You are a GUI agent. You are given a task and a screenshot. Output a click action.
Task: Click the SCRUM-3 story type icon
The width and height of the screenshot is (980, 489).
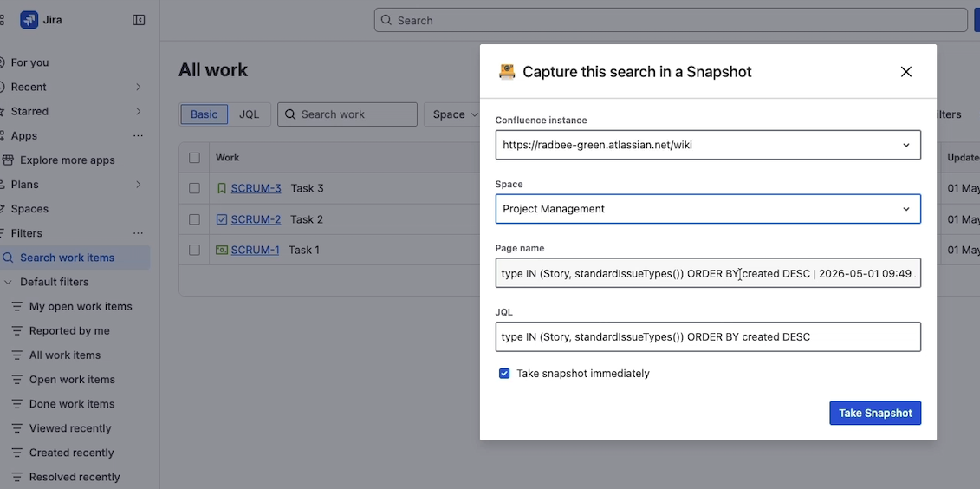click(x=221, y=188)
